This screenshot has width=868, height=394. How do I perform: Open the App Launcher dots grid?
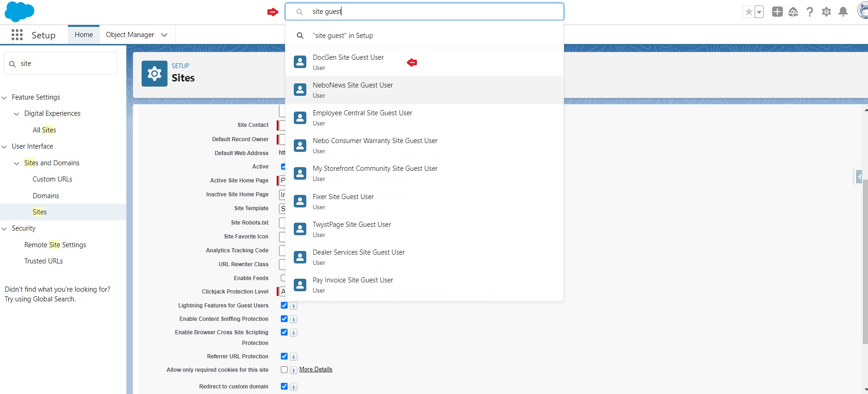coord(17,35)
